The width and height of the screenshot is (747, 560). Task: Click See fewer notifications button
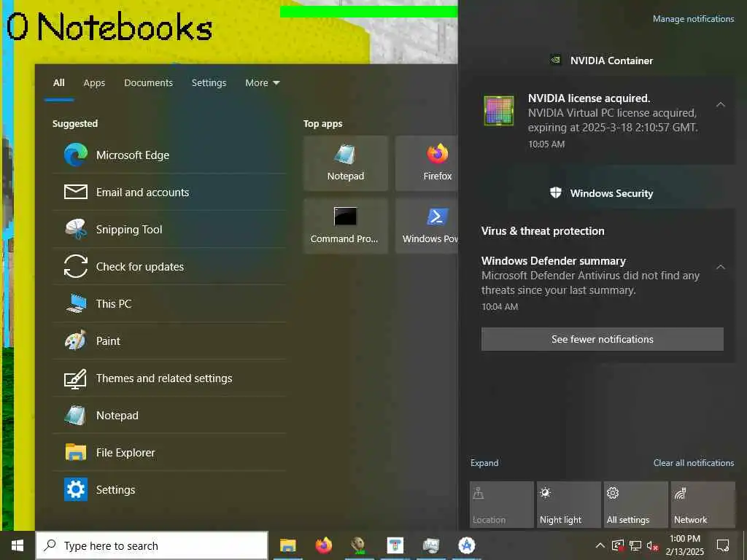[602, 339]
